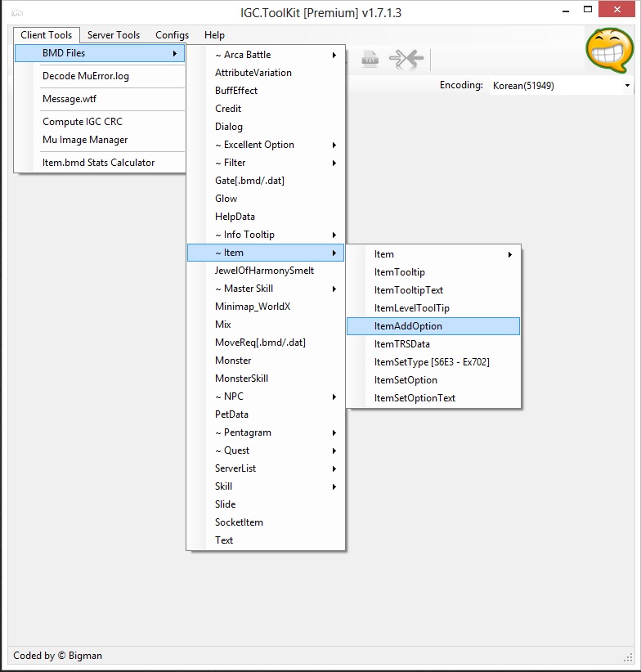
Task: Select the highlighted ~ Item entry
Action: (x=266, y=253)
